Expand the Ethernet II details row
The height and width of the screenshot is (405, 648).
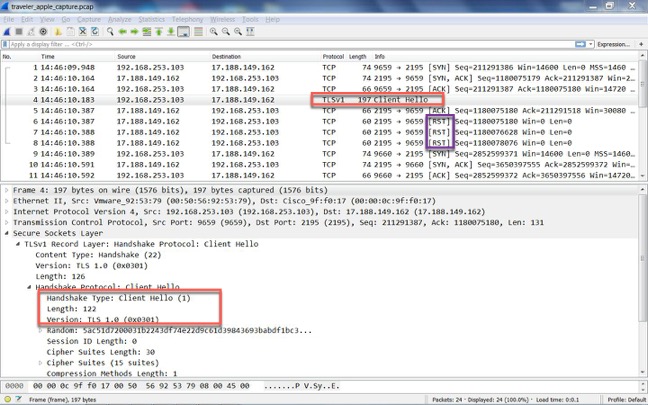click(7, 201)
